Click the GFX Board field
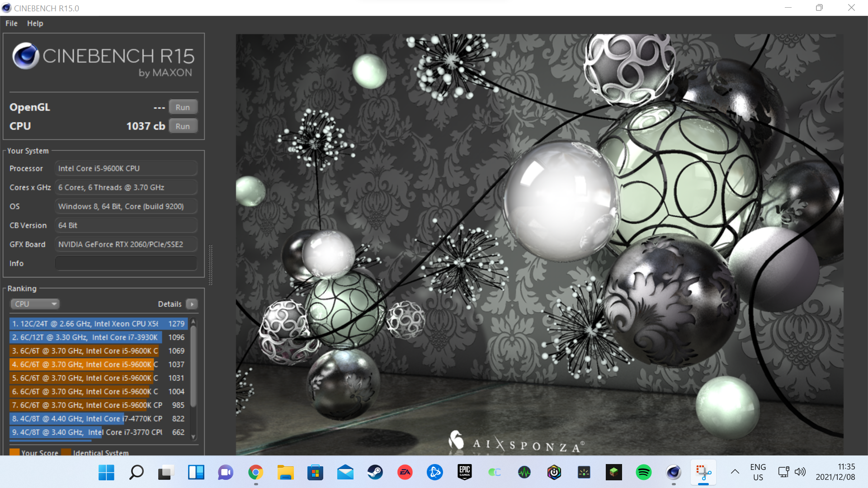Image resolution: width=868 pixels, height=488 pixels. (126, 244)
